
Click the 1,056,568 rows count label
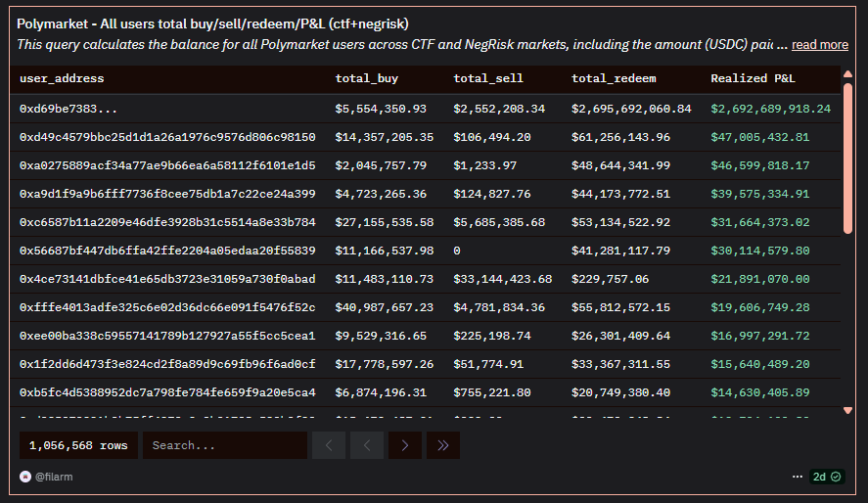[78, 445]
